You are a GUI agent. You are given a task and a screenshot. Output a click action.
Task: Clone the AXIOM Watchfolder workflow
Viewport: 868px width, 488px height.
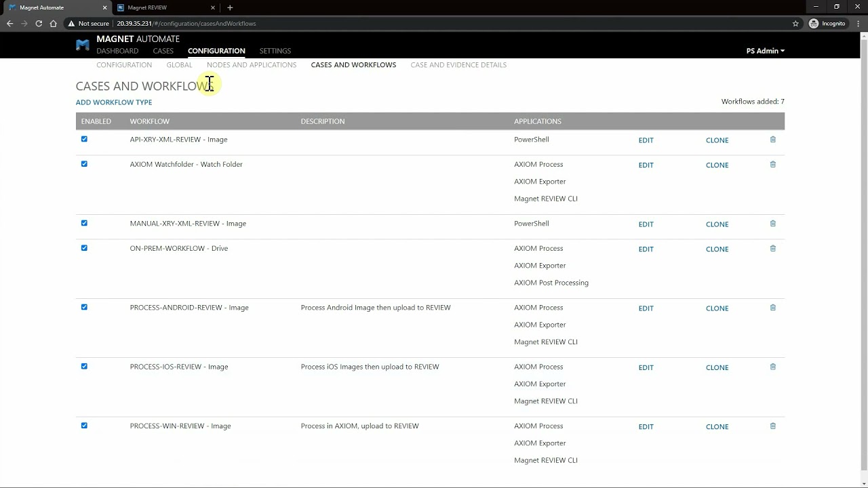click(x=717, y=165)
